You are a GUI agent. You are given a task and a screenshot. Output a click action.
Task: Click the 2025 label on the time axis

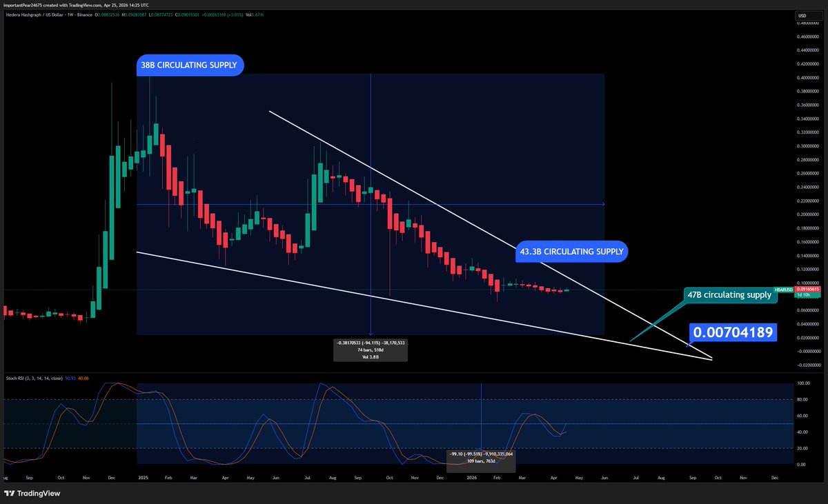(x=143, y=477)
